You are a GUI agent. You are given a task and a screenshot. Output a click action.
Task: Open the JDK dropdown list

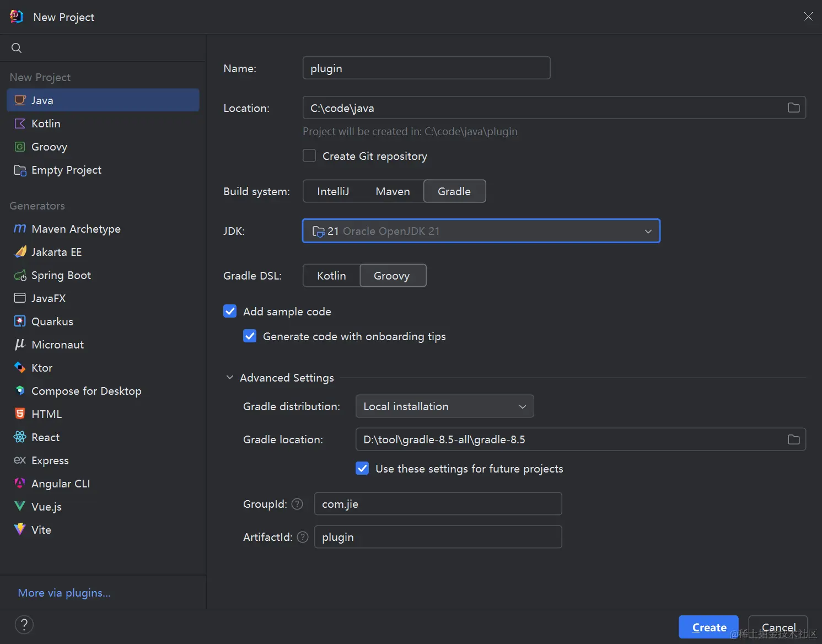point(481,231)
